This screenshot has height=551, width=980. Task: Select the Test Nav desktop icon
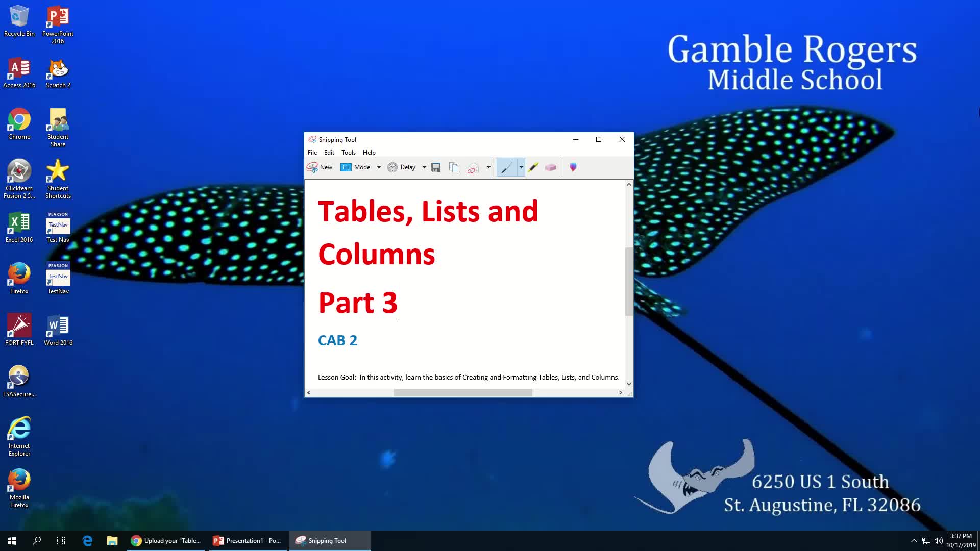(58, 227)
